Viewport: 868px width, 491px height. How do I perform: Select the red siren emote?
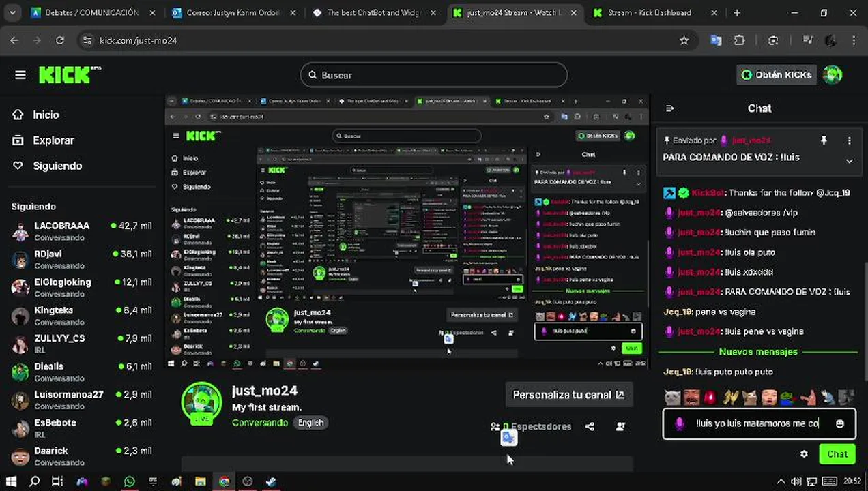pos(710,397)
